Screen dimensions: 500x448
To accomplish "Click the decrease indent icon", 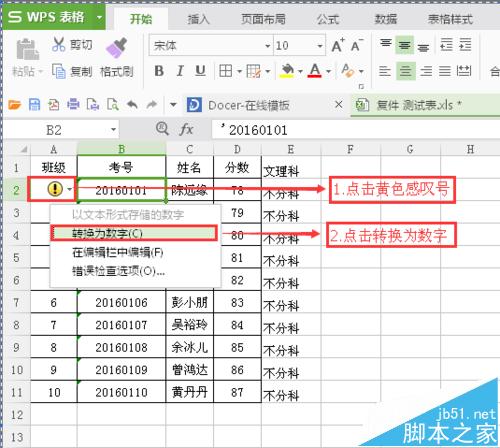I will click(446, 44).
